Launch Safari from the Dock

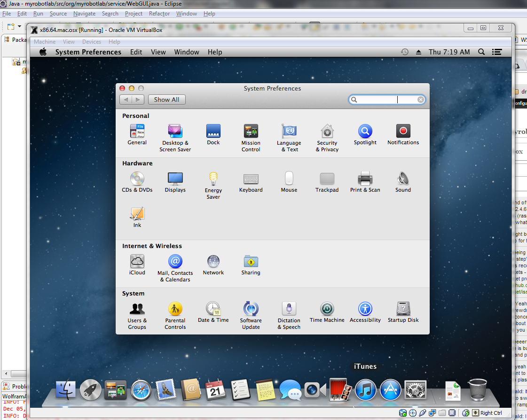pos(141,390)
